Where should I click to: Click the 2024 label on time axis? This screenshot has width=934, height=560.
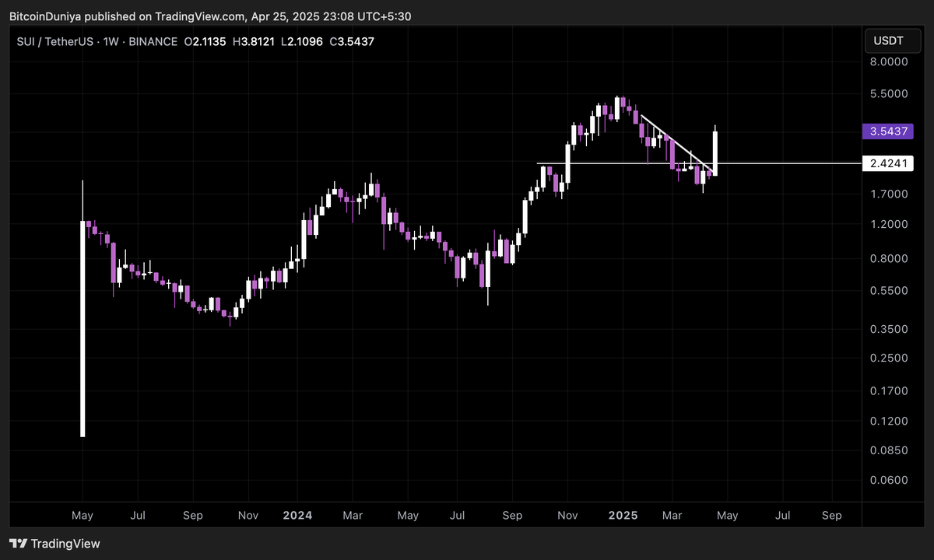tap(297, 515)
